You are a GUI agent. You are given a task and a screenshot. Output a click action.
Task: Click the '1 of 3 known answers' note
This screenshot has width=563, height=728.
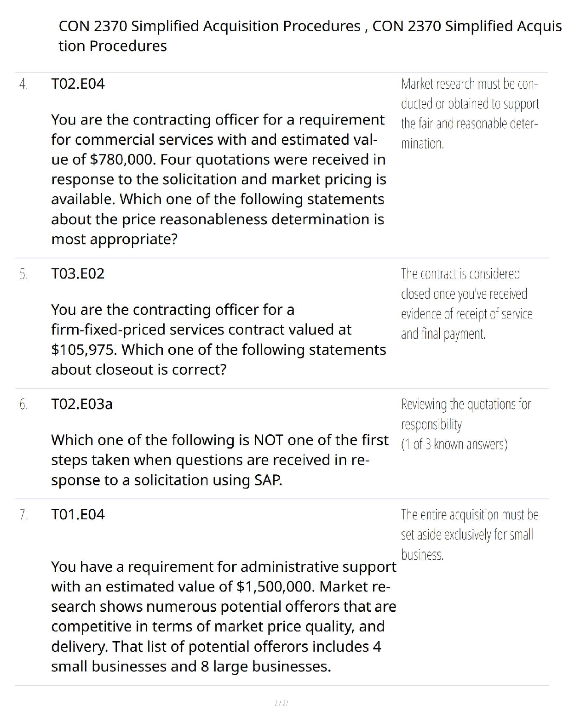click(454, 444)
